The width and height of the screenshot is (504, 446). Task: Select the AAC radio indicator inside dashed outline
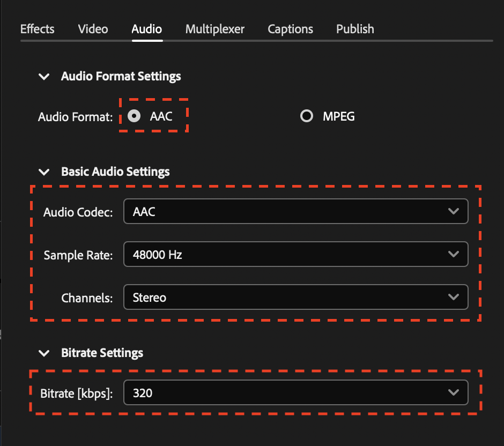pyautogui.click(x=134, y=116)
